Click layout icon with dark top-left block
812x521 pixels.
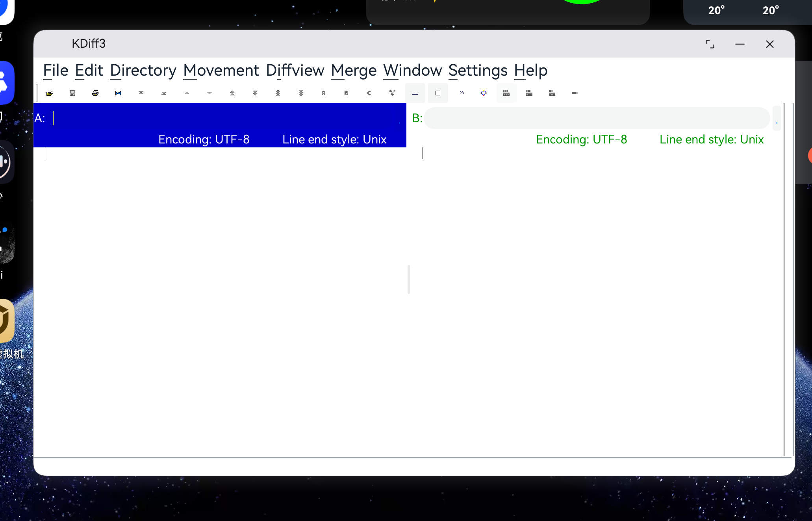(x=529, y=93)
